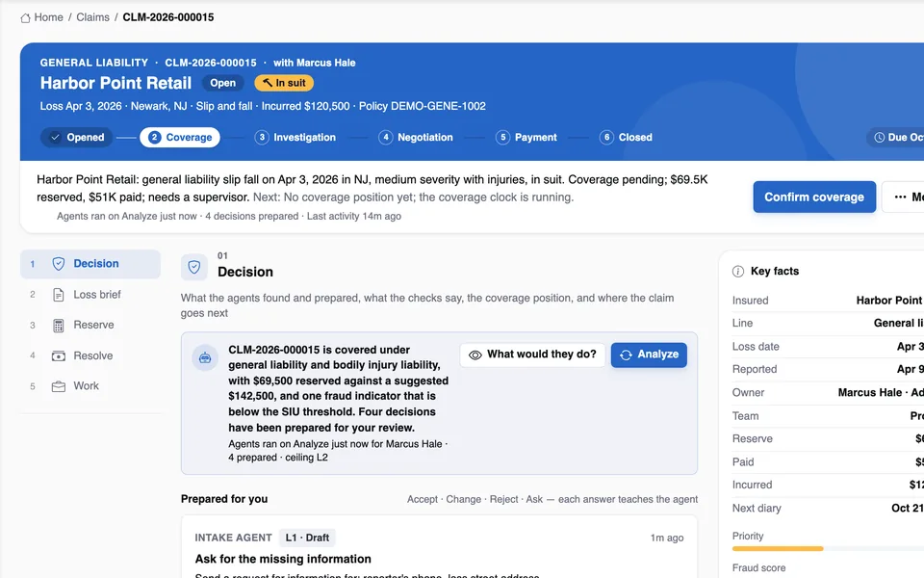
Task: Click the Team label in Key facts
Action: pyautogui.click(x=745, y=416)
